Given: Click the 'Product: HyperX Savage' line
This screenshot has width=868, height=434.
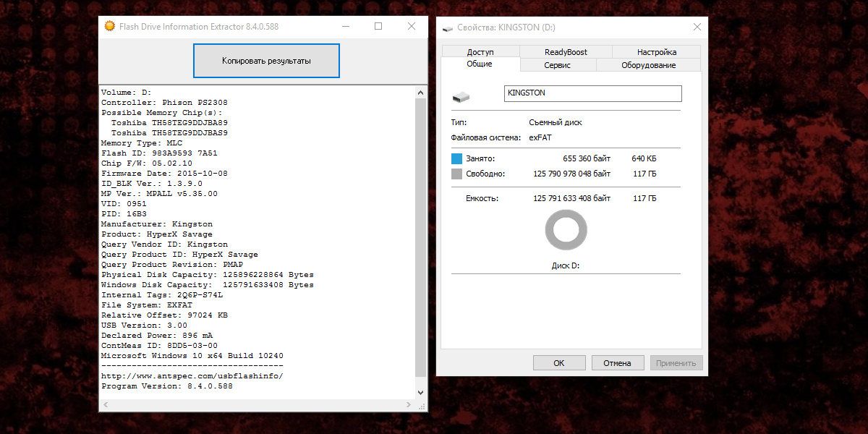Looking at the screenshot, I should point(157,234).
